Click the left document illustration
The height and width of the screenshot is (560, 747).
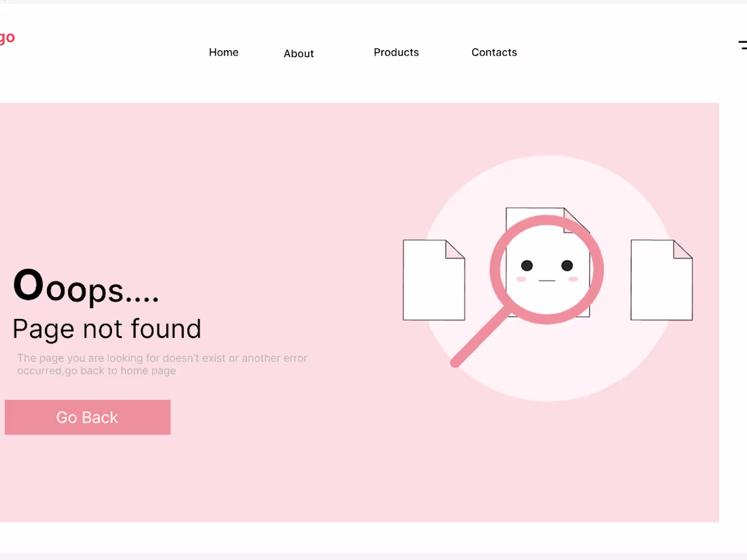(x=433, y=280)
